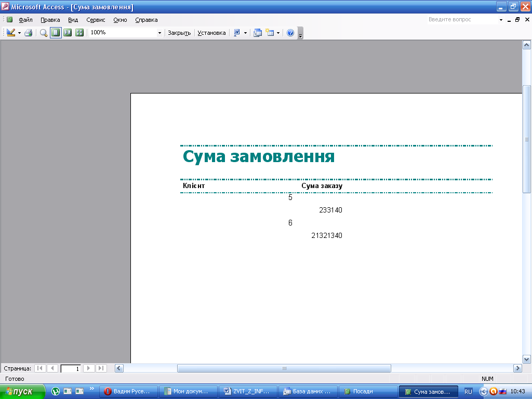Open page setup with Установка
The width and height of the screenshot is (532, 399).
point(211,33)
